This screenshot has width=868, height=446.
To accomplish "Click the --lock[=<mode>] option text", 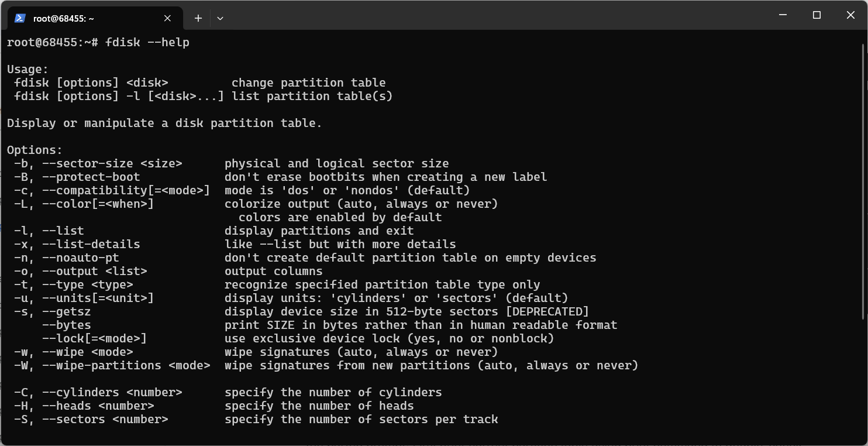I will (95, 338).
